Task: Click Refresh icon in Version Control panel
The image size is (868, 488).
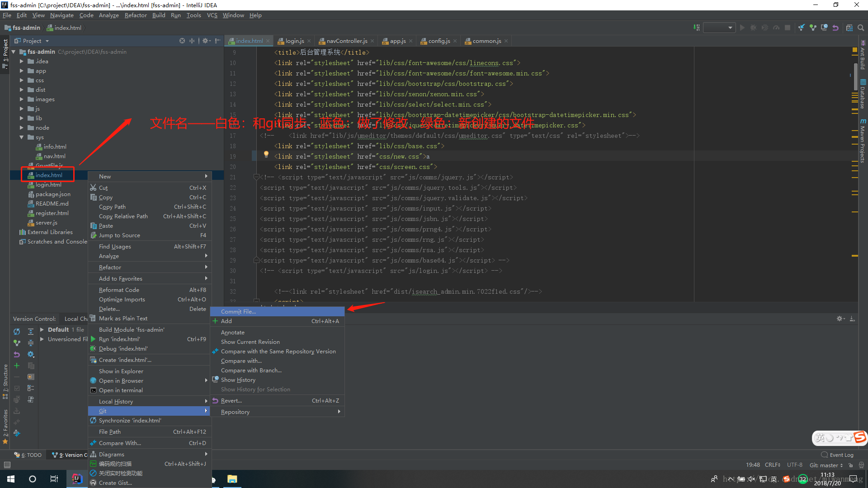Action: [x=17, y=332]
